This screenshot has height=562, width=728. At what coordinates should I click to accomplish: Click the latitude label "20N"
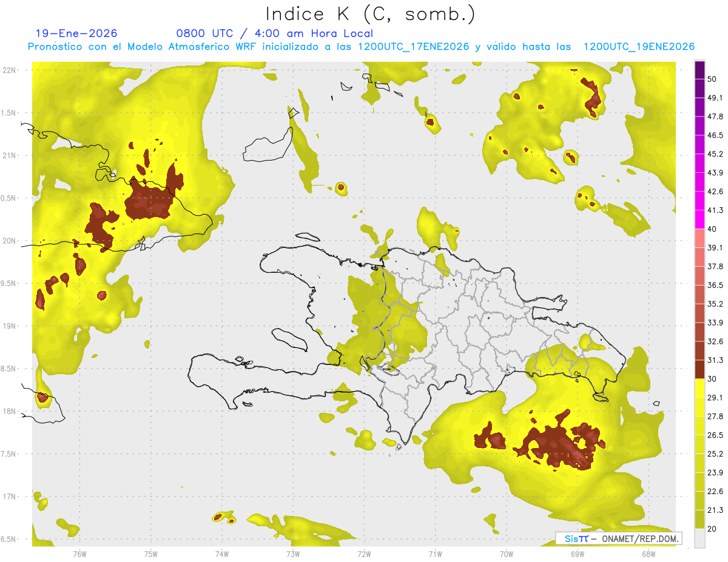pyautogui.click(x=10, y=241)
